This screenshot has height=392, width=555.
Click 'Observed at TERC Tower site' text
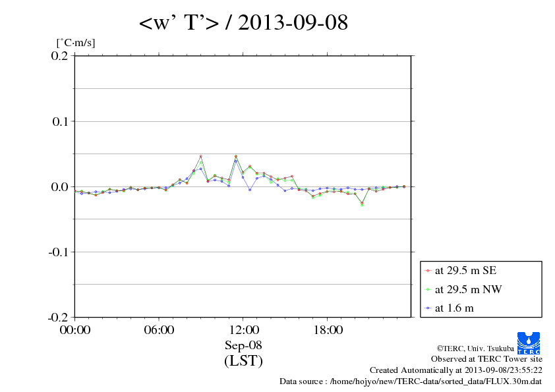click(x=486, y=359)
